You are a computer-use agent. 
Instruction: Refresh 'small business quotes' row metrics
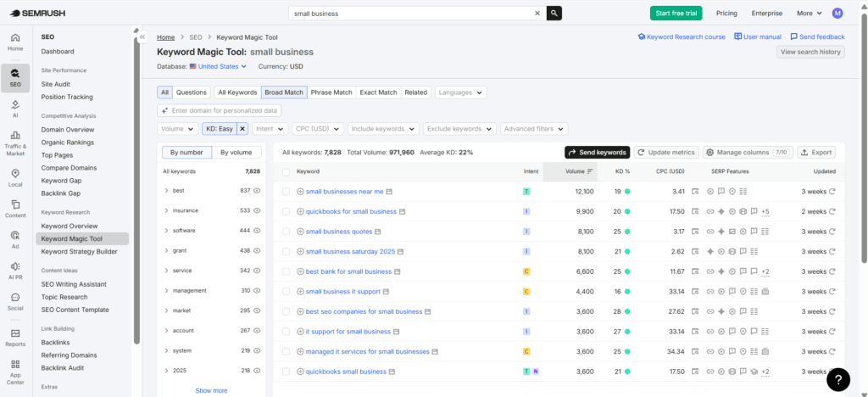832,232
